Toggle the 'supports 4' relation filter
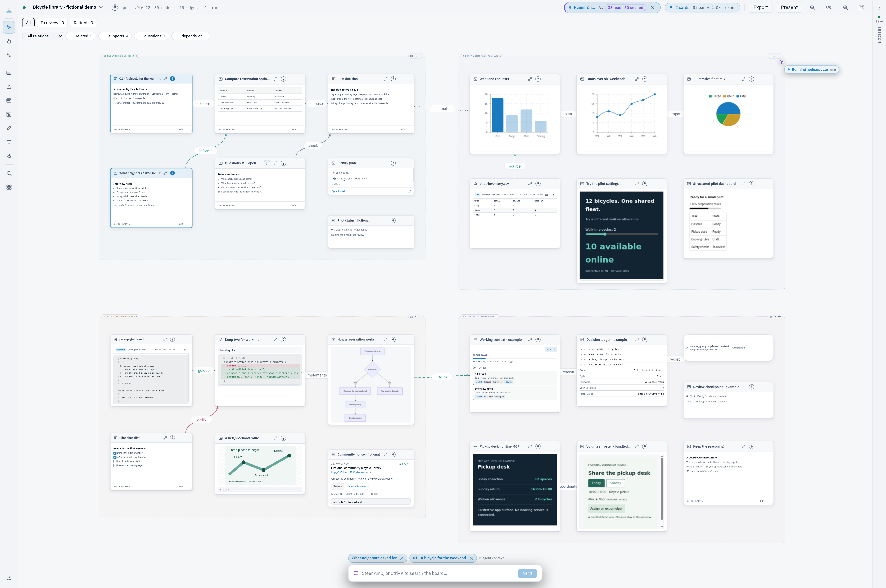Viewport: 886px width, 588px height. (x=115, y=36)
